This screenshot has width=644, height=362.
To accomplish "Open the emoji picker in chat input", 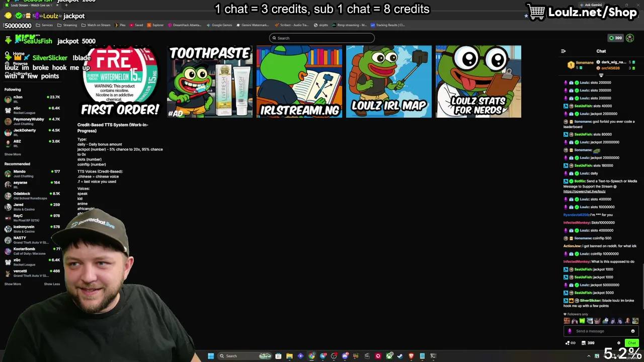I will click(x=633, y=331).
